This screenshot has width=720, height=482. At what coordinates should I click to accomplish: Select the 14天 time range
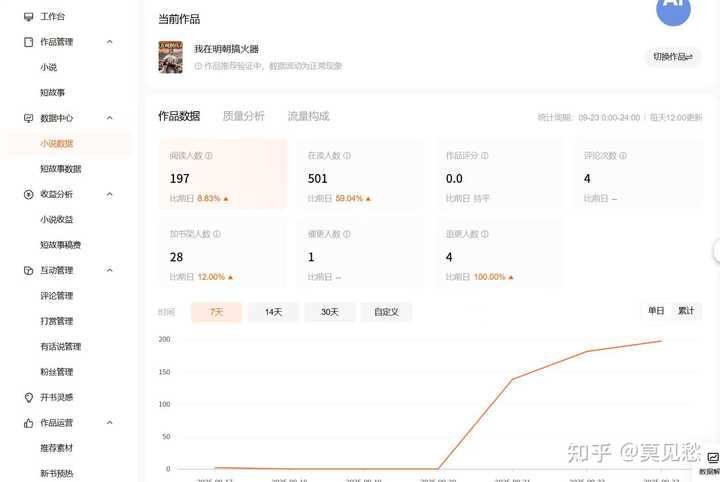pyautogui.click(x=273, y=312)
